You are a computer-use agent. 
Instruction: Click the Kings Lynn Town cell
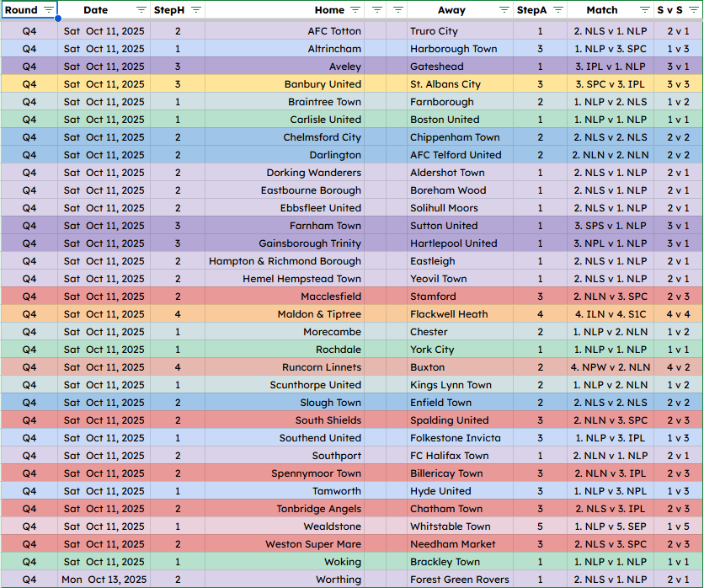[460, 385]
